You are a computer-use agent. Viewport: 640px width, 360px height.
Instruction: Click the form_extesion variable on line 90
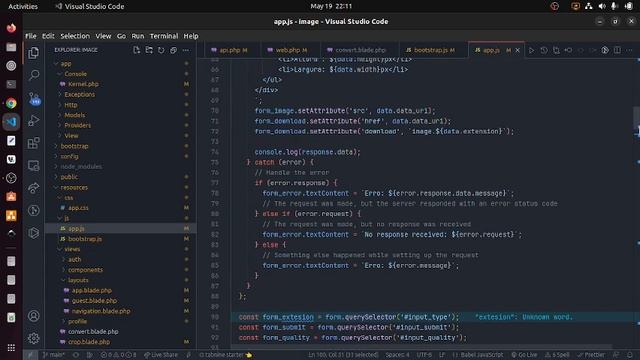288,317
